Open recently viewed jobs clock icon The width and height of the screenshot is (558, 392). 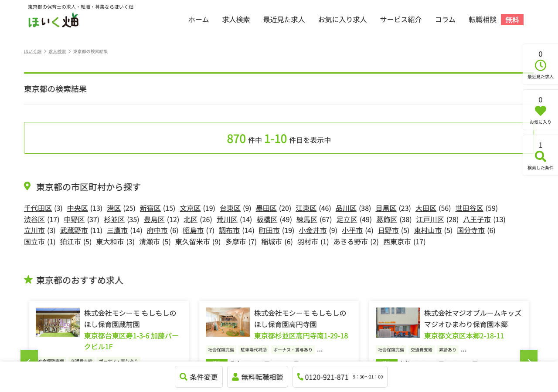click(x=540, y=64)
